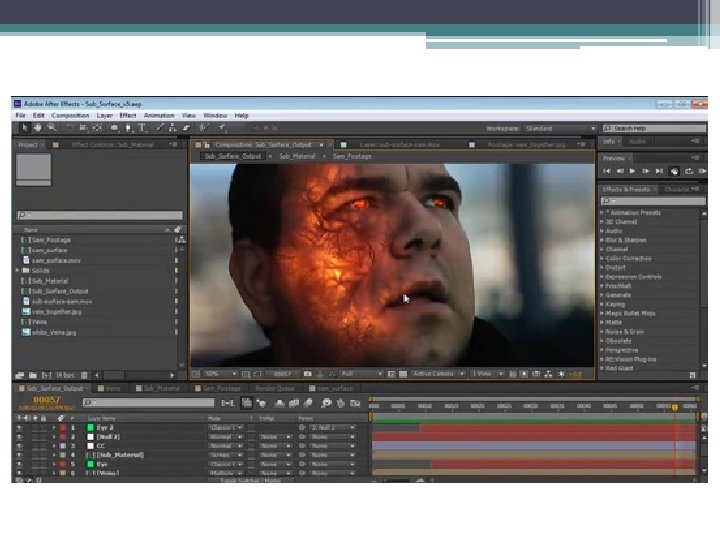Toggle visibility of layer 5 Eye
The image size is (720, 540).
[x=19, y=464]
